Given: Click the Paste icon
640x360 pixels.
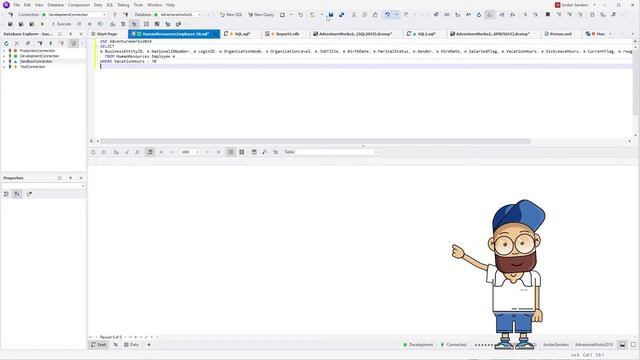Looking at the screenshot, I should pos(375,15).
